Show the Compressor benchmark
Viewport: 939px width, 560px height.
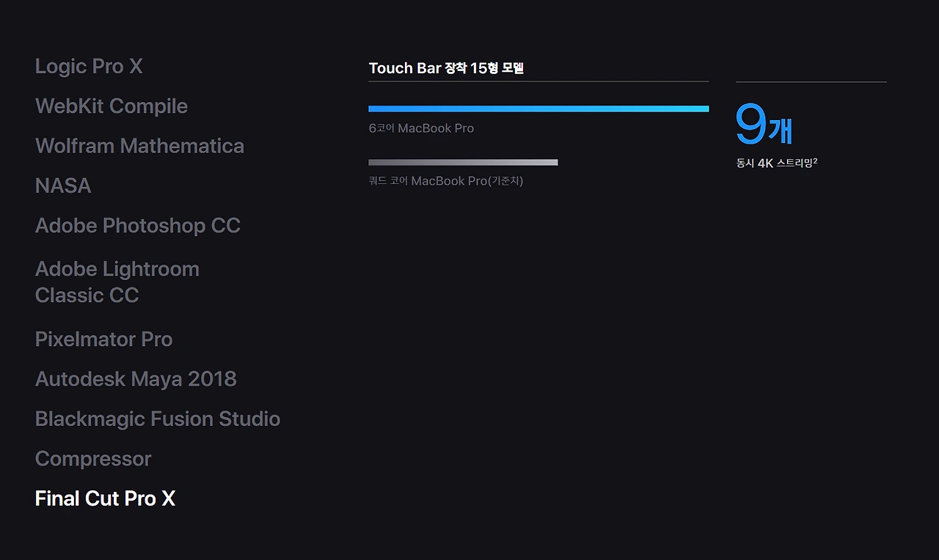tap(93, 459)
